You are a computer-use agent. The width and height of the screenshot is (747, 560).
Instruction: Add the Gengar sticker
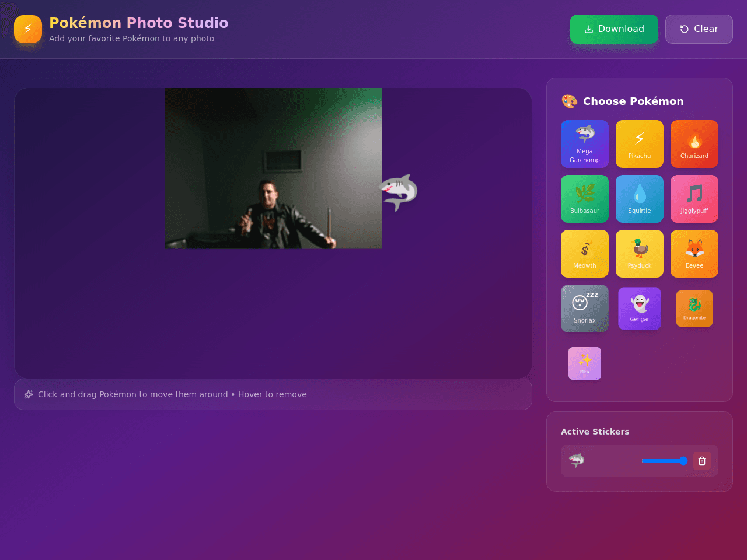[x=640, y=309]
